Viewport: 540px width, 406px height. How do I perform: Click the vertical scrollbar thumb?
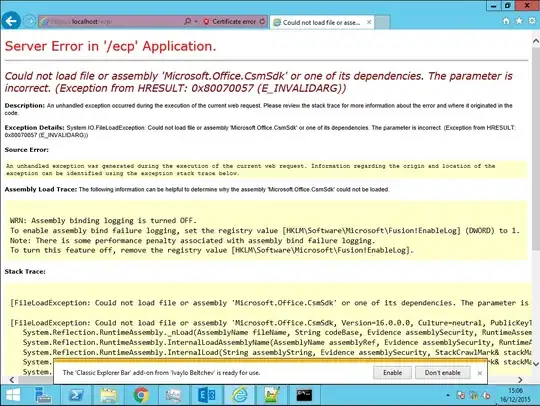coord(536,148)
